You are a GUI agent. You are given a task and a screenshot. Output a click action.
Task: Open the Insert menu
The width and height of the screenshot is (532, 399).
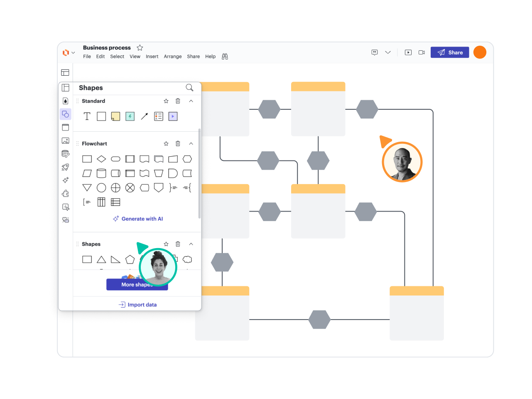pos(152,57)
